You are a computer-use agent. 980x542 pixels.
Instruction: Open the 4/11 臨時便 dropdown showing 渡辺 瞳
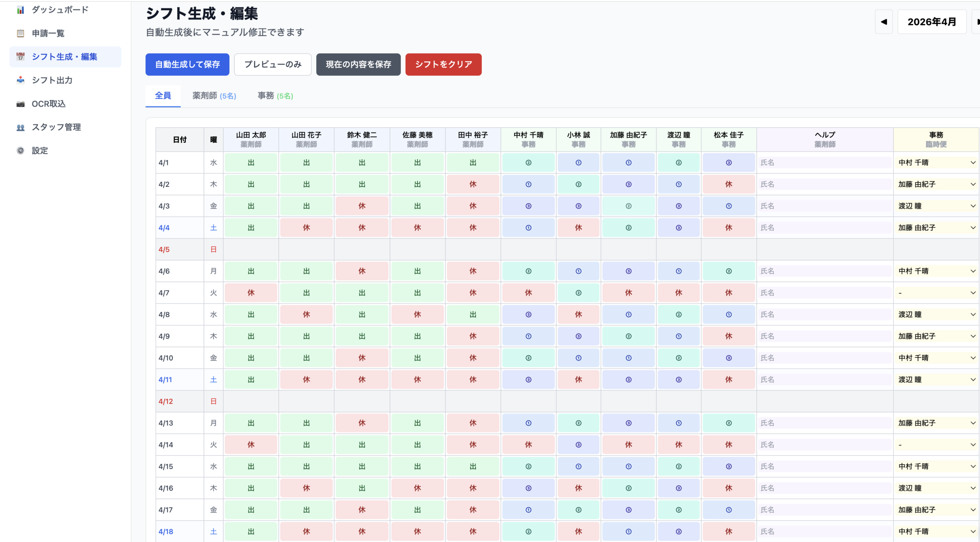tap(936, 380)
